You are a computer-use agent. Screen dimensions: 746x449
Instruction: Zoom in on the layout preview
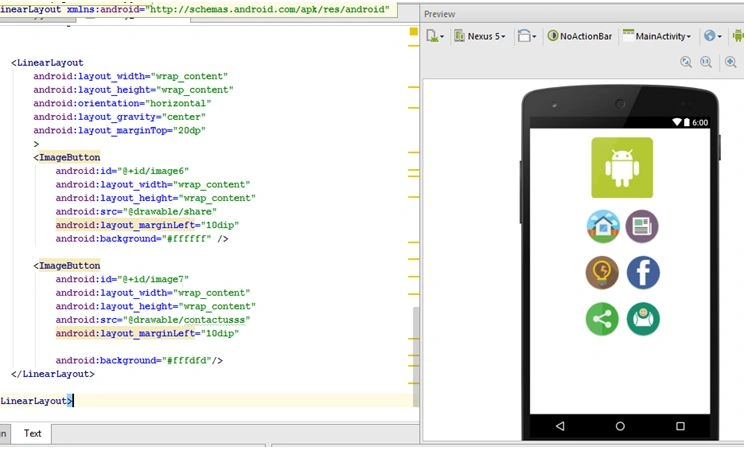point(731,62)
